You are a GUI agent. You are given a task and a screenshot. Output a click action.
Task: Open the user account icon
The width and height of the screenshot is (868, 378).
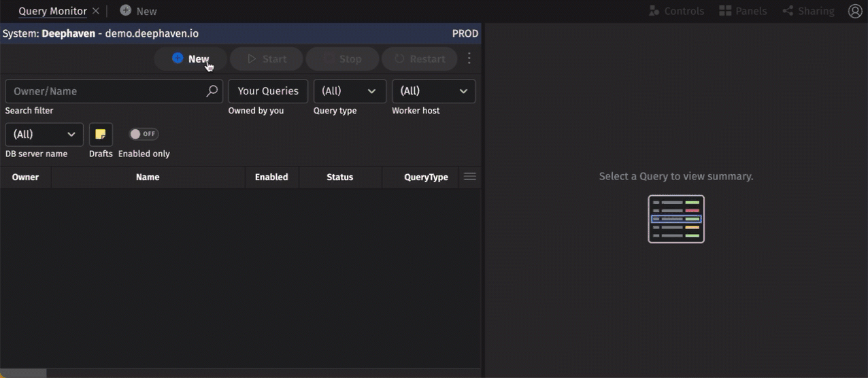click(855, 11)
